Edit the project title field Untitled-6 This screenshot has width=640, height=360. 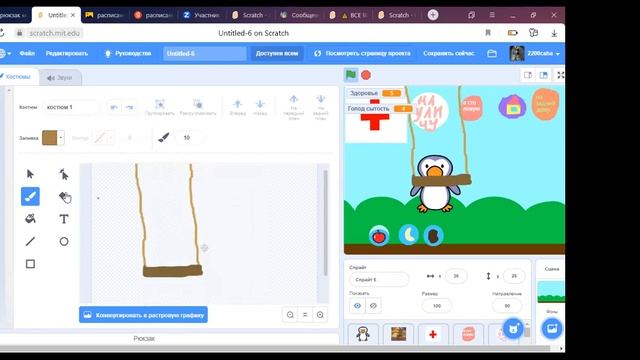click(x=205, y=53)
